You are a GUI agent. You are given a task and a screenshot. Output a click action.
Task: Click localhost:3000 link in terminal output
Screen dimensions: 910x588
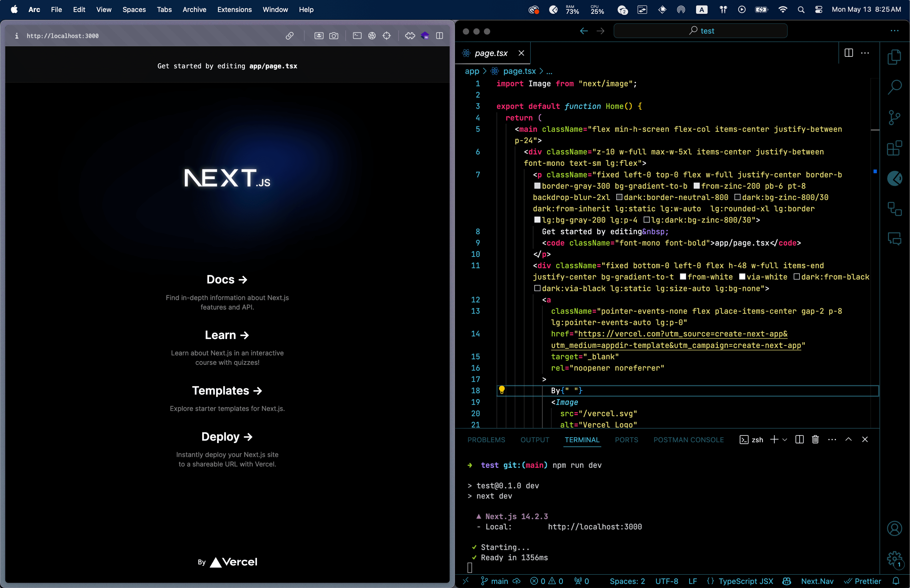(595, 527)
